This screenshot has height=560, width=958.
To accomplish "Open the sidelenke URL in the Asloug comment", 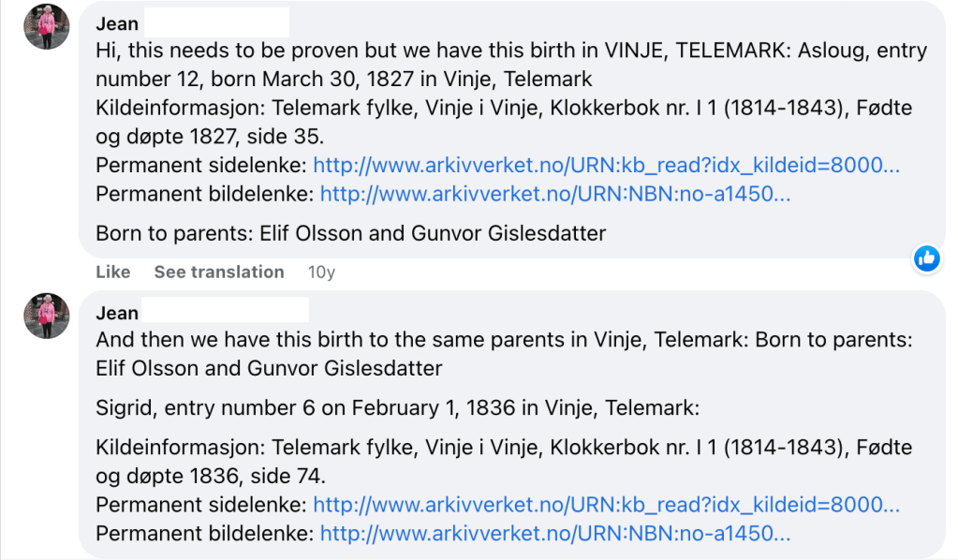I will pos(606,166).
